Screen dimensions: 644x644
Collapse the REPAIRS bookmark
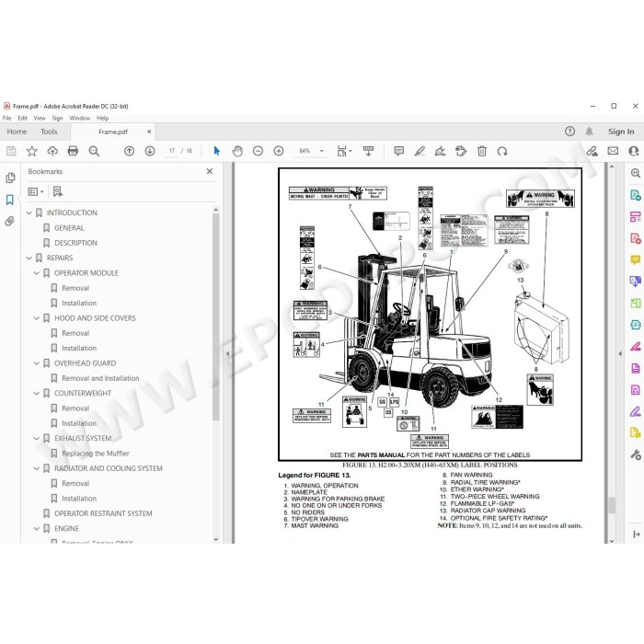[29, 258]
